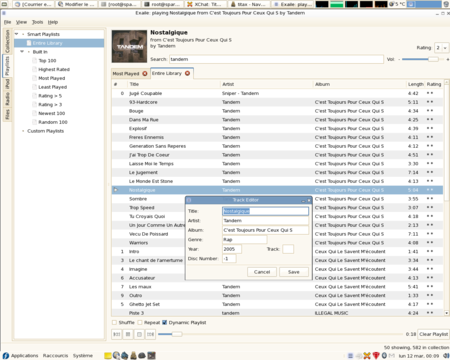Select the Highest Rated smart playlist

coord(54,69)
